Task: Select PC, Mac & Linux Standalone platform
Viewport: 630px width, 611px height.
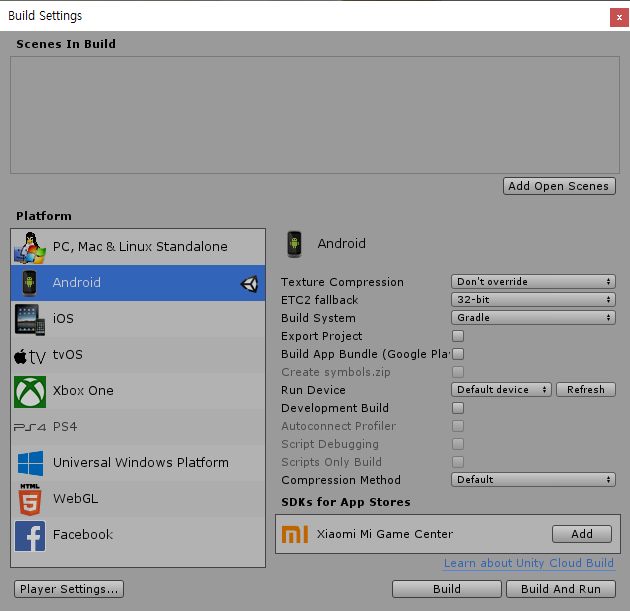Action: (x=138, y=247)
